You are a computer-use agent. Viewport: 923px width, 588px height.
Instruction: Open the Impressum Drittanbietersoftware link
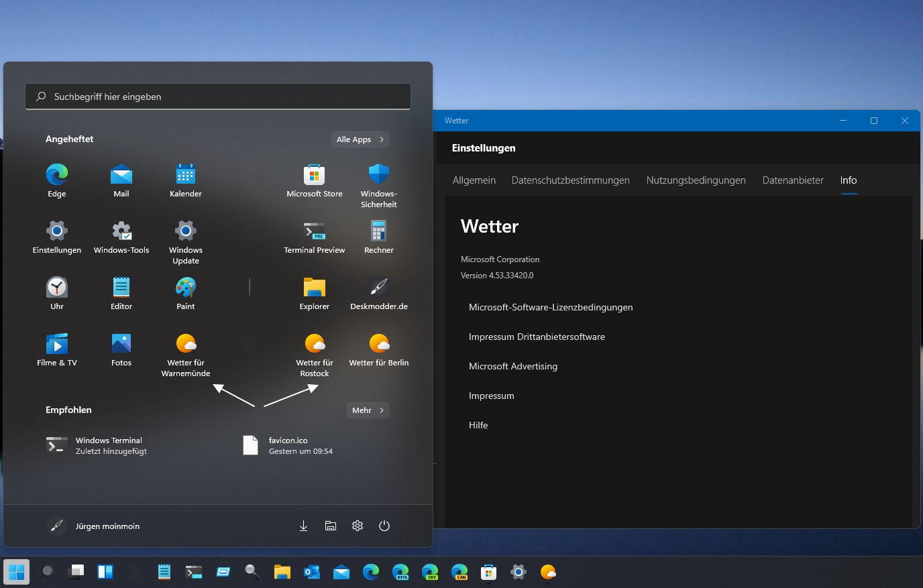click(537, 337)
